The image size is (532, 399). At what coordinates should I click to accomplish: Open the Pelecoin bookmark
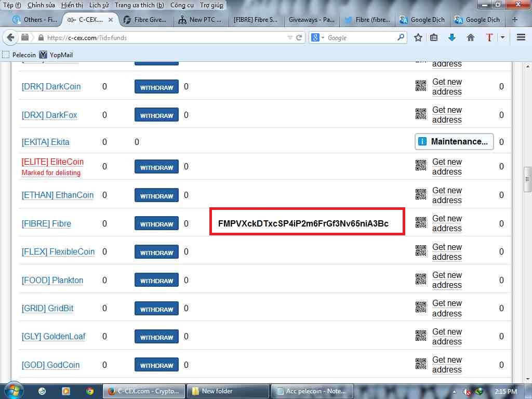pos(19,55)
